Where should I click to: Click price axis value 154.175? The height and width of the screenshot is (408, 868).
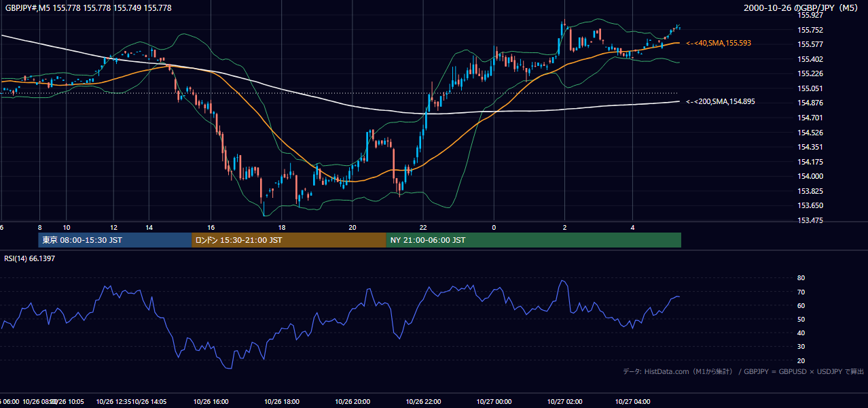click(x=810, y=162)
